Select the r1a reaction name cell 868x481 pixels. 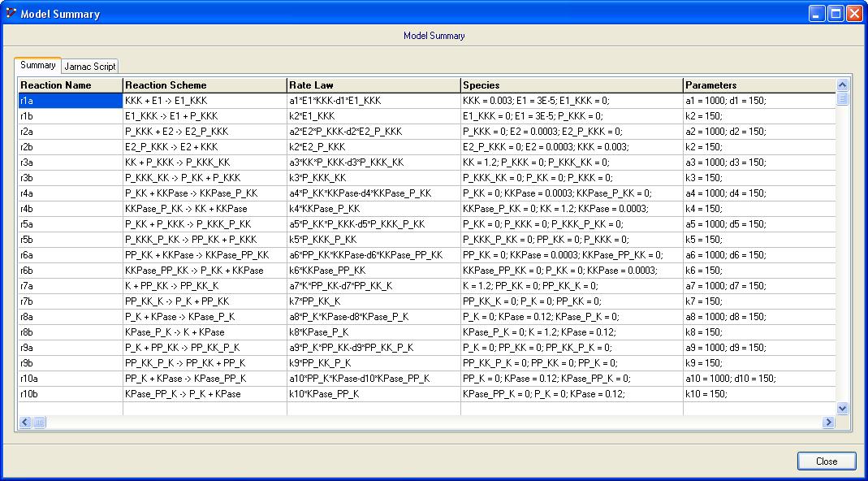pos(70,101)
